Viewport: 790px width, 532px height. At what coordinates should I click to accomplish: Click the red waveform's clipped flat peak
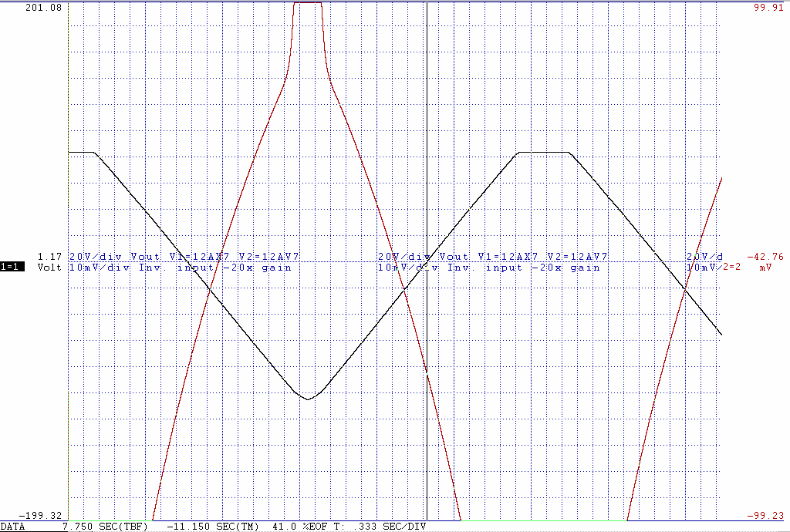point(308,3)
